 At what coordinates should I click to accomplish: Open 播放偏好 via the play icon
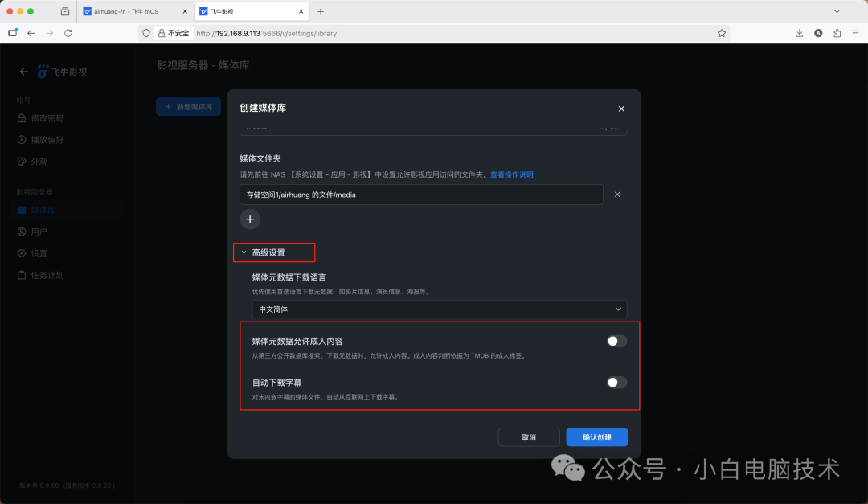tap(22, 139)
